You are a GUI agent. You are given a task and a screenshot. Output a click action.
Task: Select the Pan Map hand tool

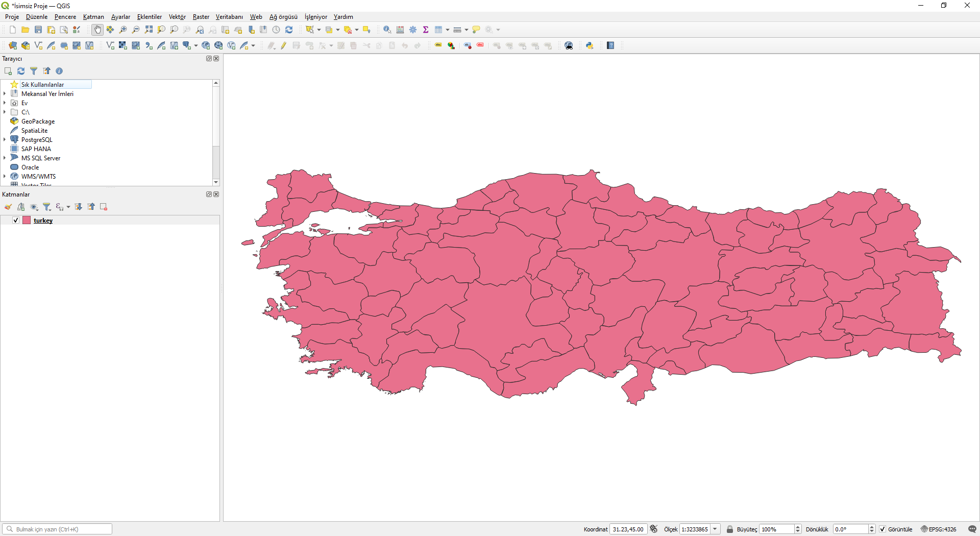97,30
